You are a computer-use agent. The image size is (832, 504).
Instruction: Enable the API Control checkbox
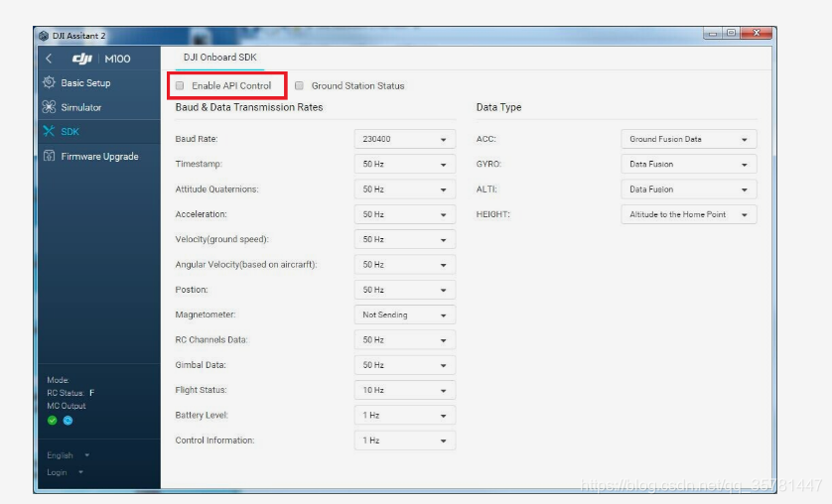tap(180, 85)
